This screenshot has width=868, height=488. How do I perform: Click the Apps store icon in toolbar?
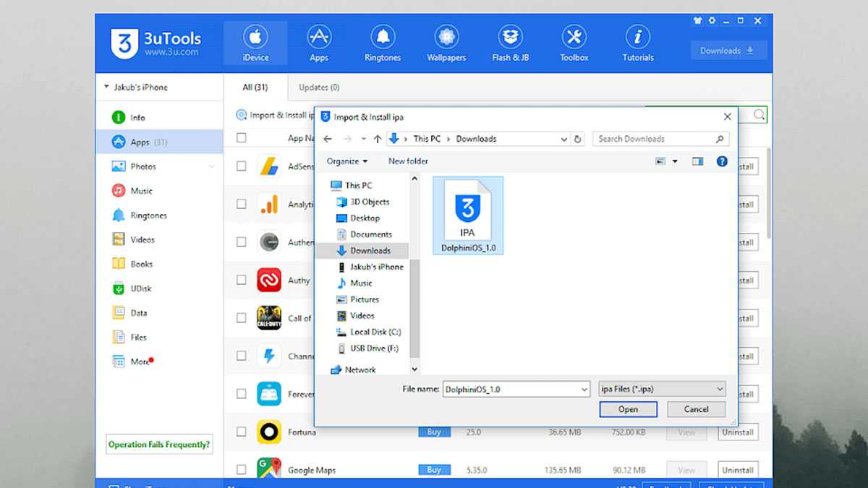click(x=318, y=43)
